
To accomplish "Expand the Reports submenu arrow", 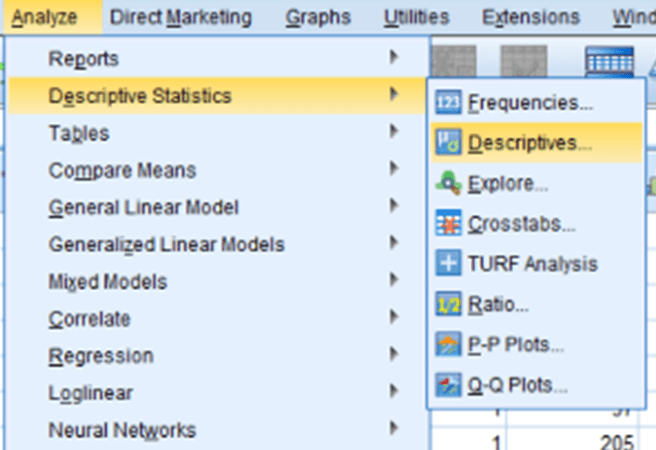I will tap(395, 59).
